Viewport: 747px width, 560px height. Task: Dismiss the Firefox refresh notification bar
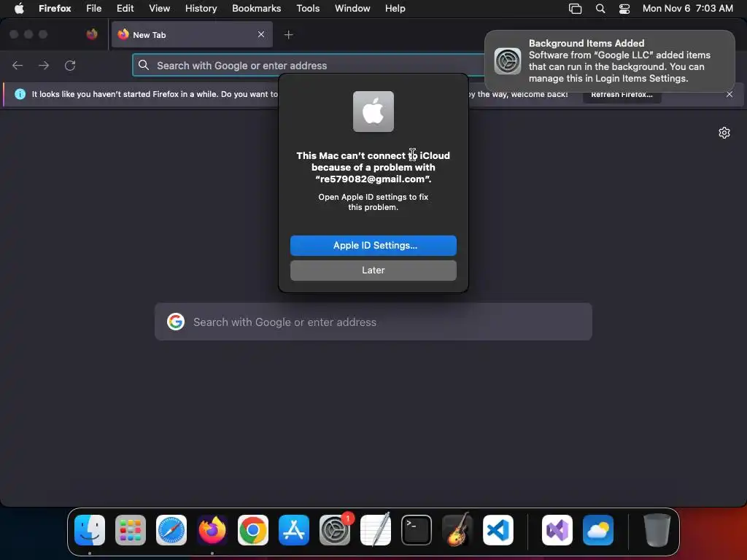pos(729,94)
